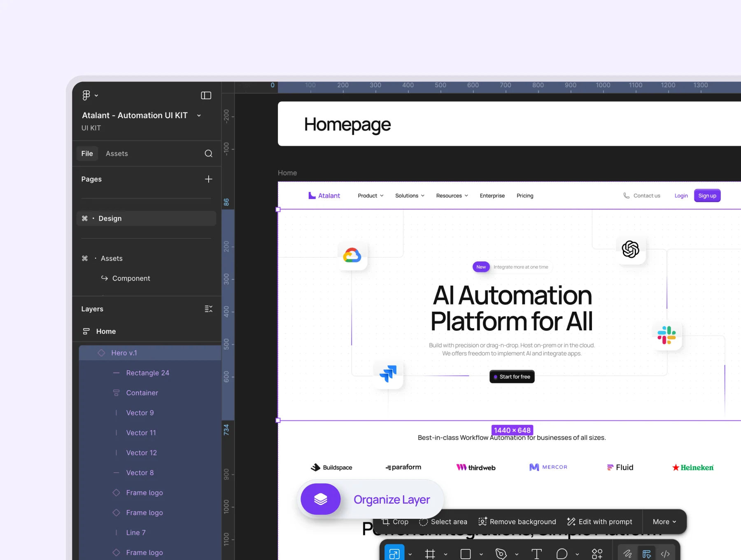
Task: Open the shape tools chevron
Action: click(x=481, y=554)
